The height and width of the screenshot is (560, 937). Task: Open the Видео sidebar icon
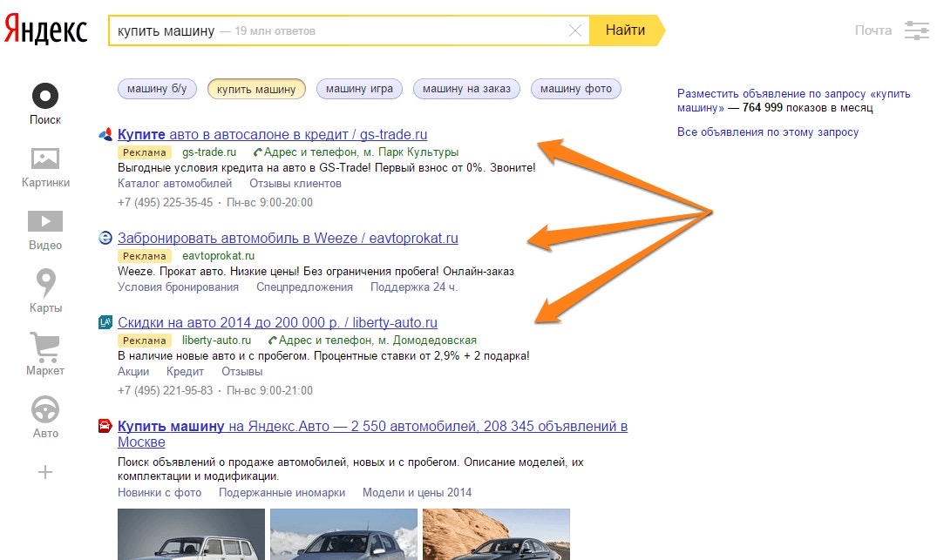tap(45, 221)
